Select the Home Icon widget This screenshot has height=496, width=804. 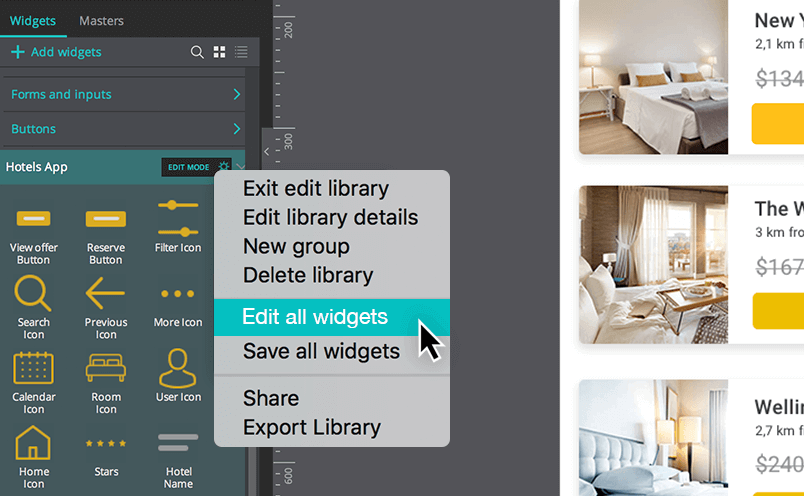point(33,457)
